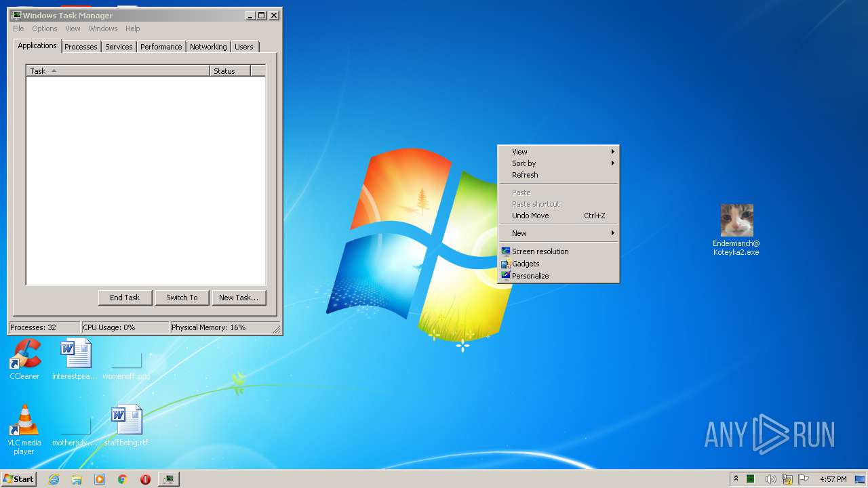Click the End Task button
The height and width of the screenshot is (488, 868).
[x=125, y=298]
